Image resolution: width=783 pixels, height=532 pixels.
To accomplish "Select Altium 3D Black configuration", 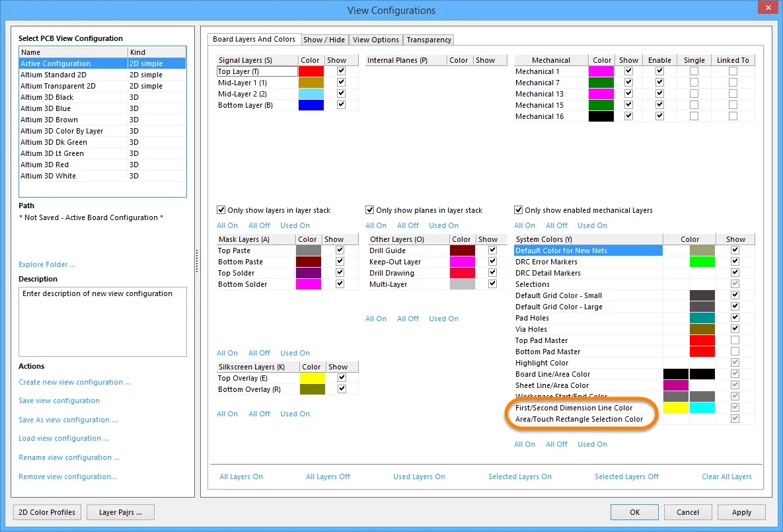I will [102, 97].
